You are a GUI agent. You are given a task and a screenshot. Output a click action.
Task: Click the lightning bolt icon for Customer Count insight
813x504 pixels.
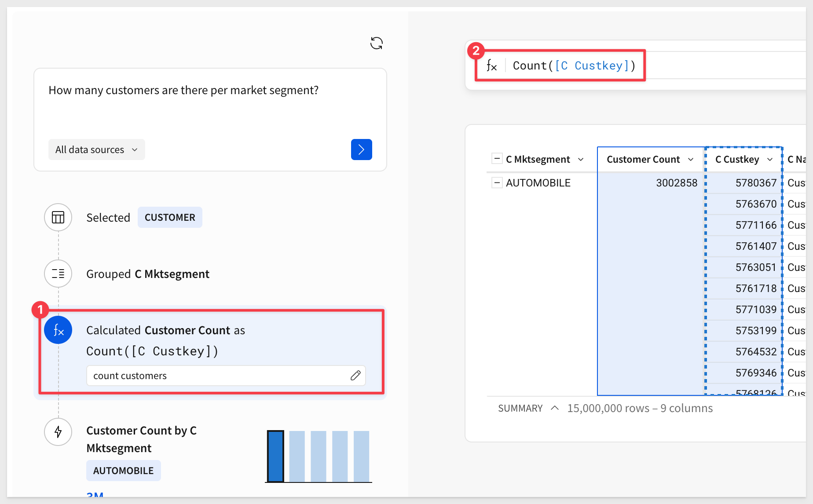click(x=58, y=432)
